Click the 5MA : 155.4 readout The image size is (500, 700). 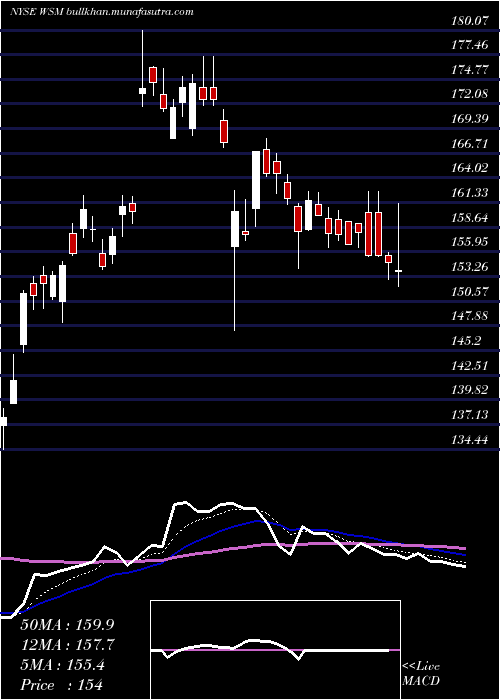coord(62,665)
